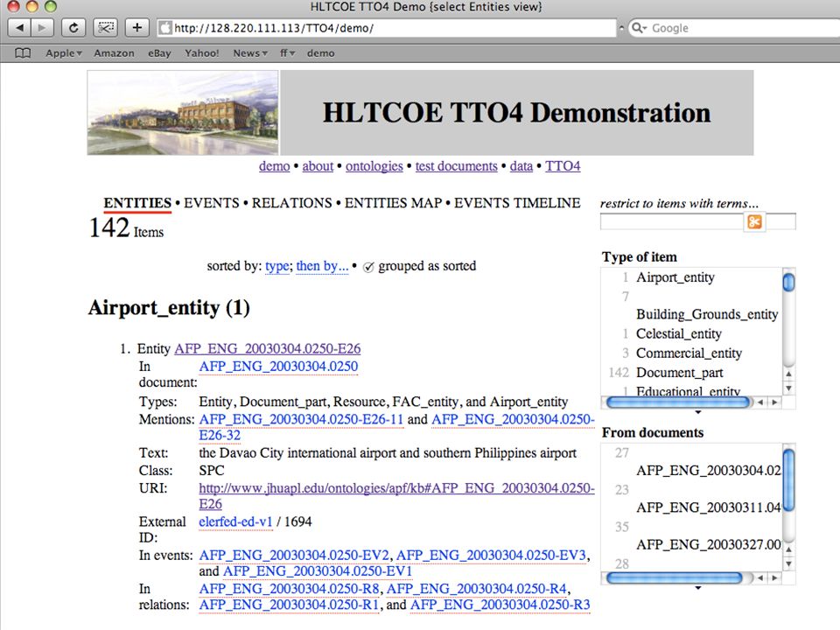The image size is (840, 630).
Task: Go back with the browser back arrow
Action: click(20, 28)
